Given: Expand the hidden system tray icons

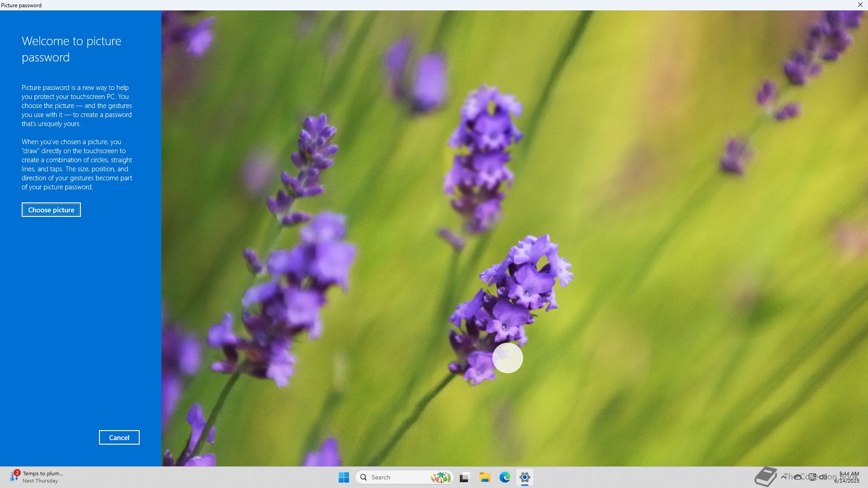Looking at the screenshot, I should click(783, 477).
